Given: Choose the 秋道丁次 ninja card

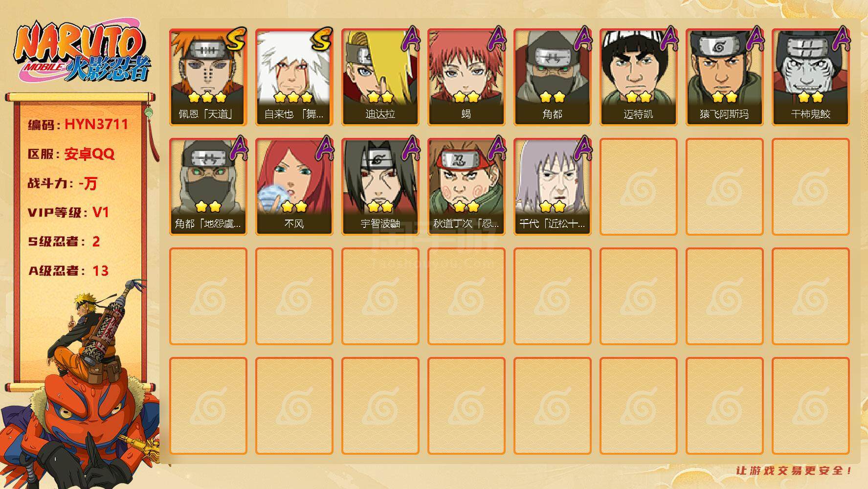Looking at the screenshot, I should point(466,187).
